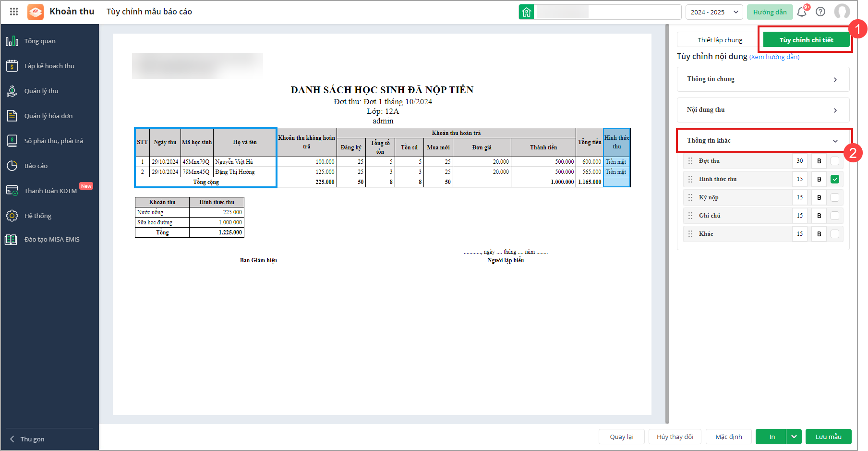This screenshot has height=451, width=868.
Task: Click the report preview vertical scrollbar
Action: coord(667,224)
